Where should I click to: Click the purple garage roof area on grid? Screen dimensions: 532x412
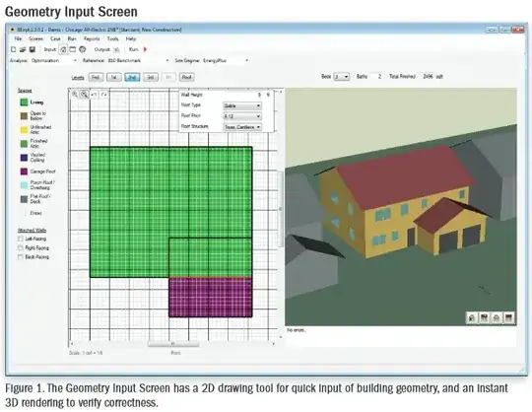(x=211, y=298)
